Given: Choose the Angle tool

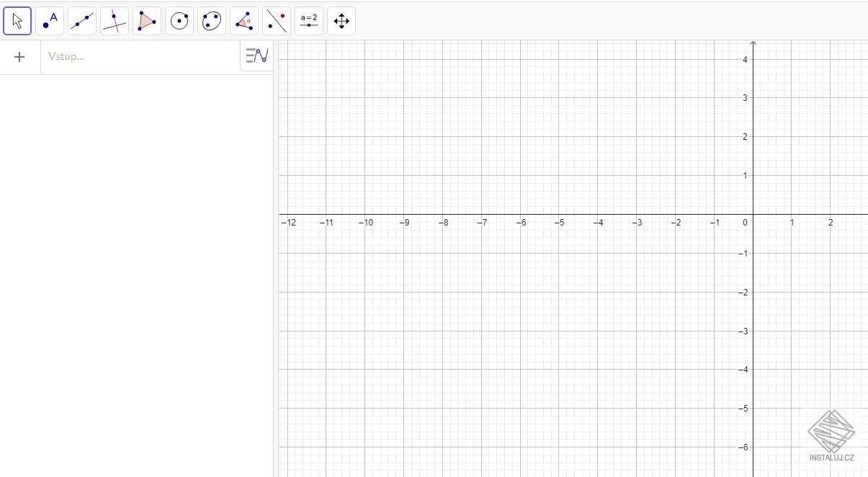Looking at the screenshot, I should [x=244, y=21].
